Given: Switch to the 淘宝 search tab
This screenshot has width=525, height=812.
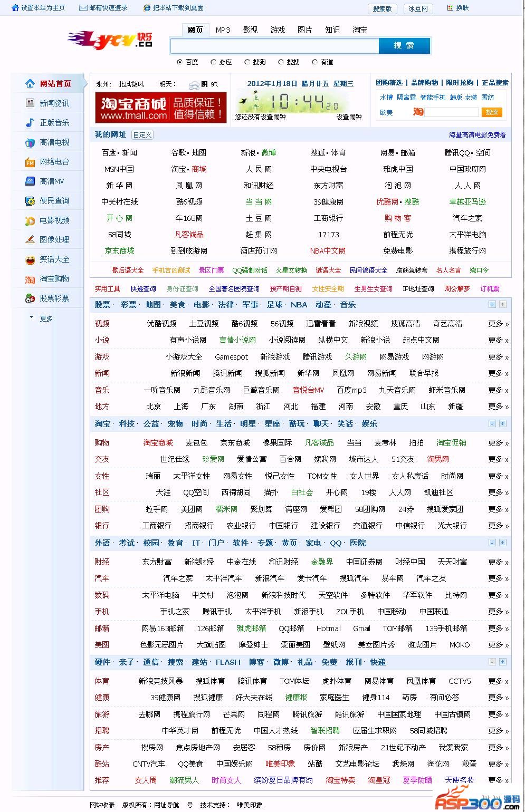Looking at the screenshot, I should pyautogui.click(x=360, y=30).
